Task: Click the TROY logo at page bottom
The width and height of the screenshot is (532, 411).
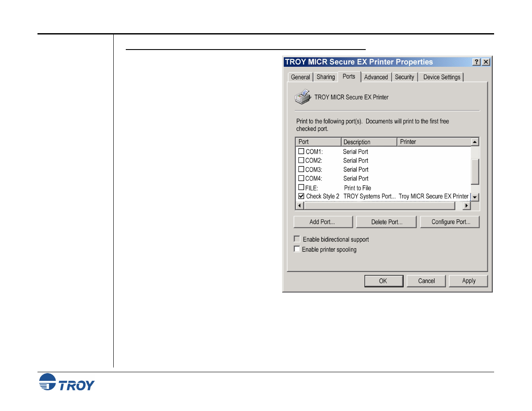Action: (66, 383)
